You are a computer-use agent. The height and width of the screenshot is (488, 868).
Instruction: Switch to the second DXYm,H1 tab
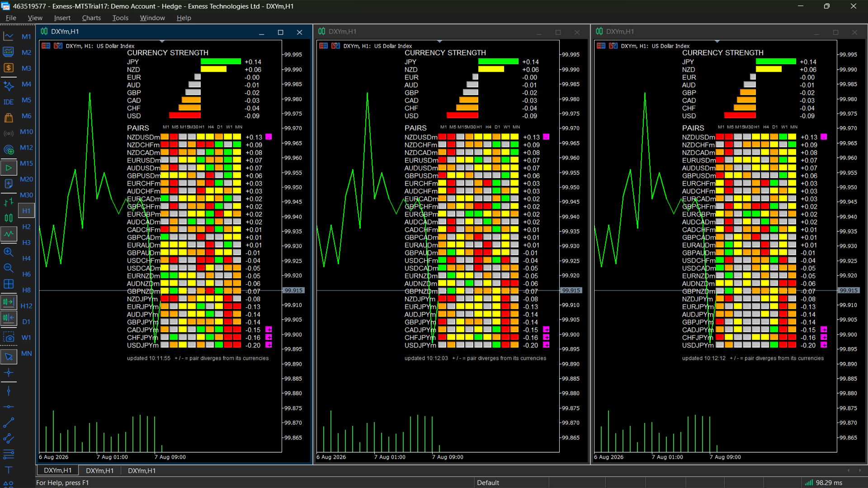click(99, 470)
